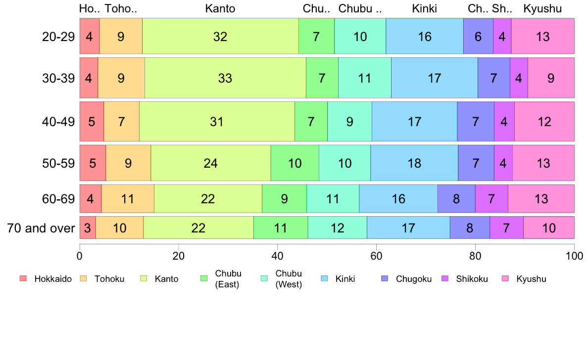Click the Hokkaido red legend swatch
Viewport: 588px width, 364px height.
23,278
